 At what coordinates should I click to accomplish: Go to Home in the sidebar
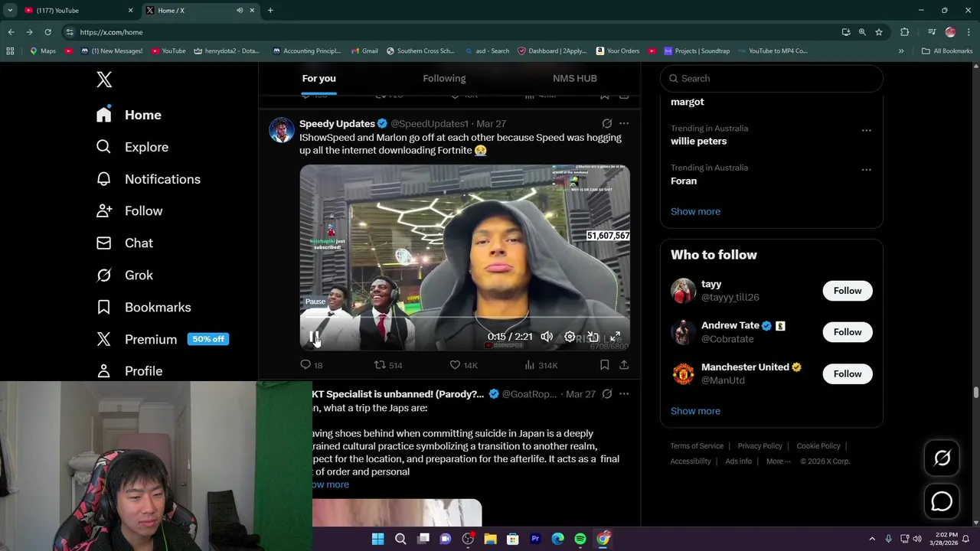click(129, 115)
